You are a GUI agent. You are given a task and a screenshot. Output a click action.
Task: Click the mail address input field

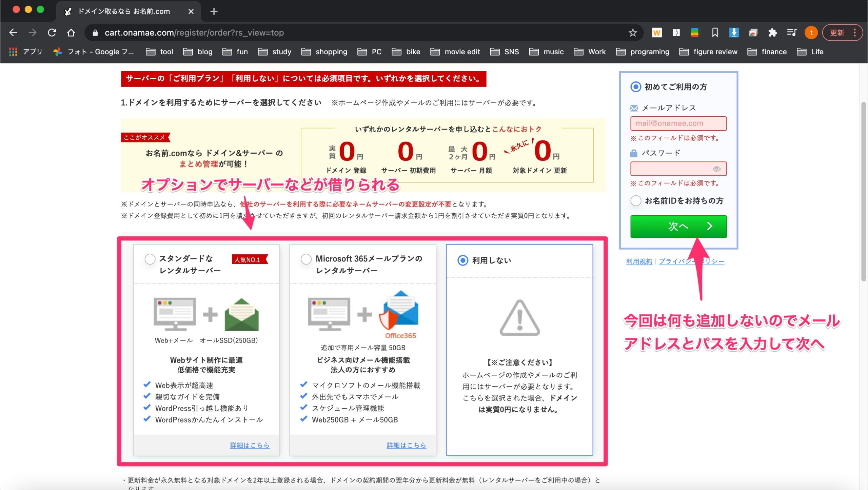click(x=678, y=123)
